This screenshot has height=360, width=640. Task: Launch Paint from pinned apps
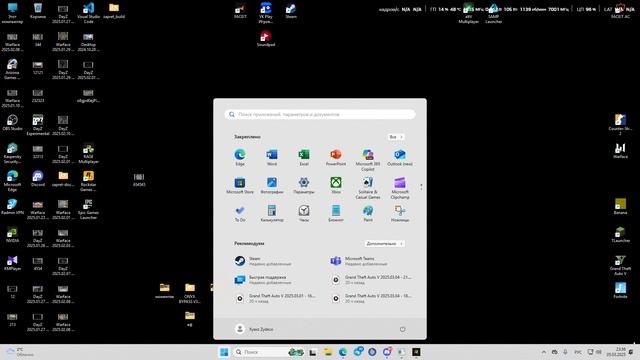(x=368, y=213)
